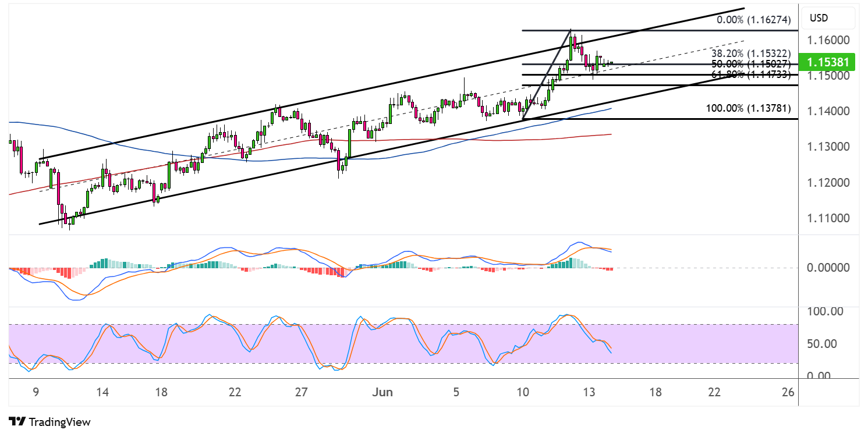Click the Jun label on time axis
Viewport: 868px width, 437px height.
click(x=383, y=392)
